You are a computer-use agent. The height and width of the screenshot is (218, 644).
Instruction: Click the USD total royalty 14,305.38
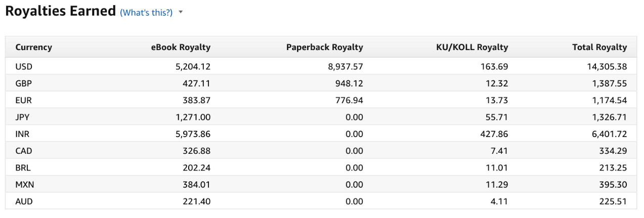tap(606, 66)
